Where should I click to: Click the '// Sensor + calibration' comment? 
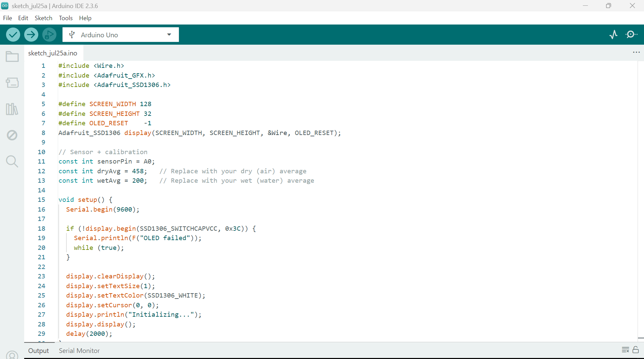click(x=103, y=152)
